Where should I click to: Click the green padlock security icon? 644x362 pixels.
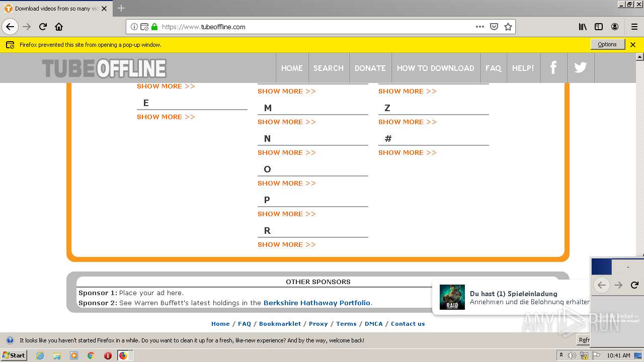click(154, 27)
